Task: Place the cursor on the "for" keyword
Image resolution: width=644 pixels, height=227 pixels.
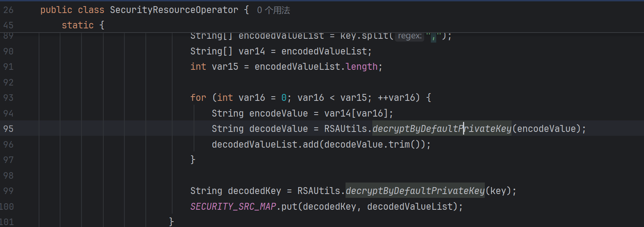Action: coord(198,98)
